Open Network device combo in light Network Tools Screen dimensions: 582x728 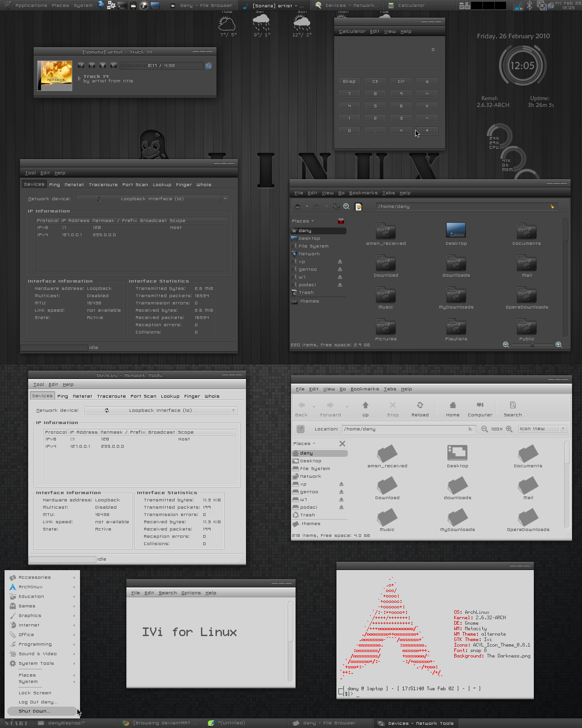pyautogui.click(x=161, y=410)
